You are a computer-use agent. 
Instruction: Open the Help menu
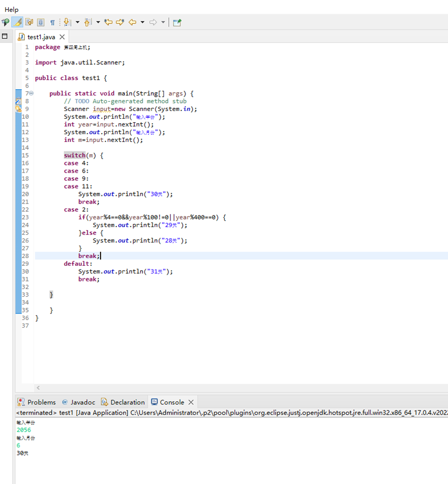(11, 9)
